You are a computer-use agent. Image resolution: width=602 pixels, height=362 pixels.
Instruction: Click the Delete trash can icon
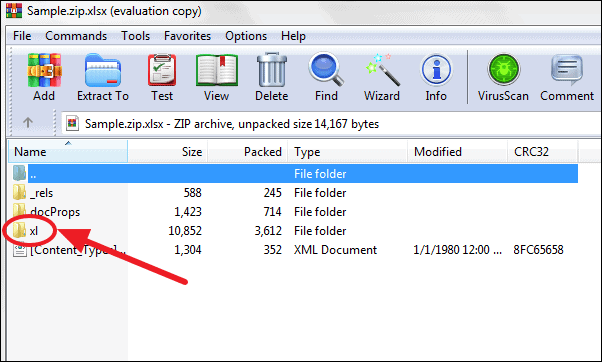(271, 77)
